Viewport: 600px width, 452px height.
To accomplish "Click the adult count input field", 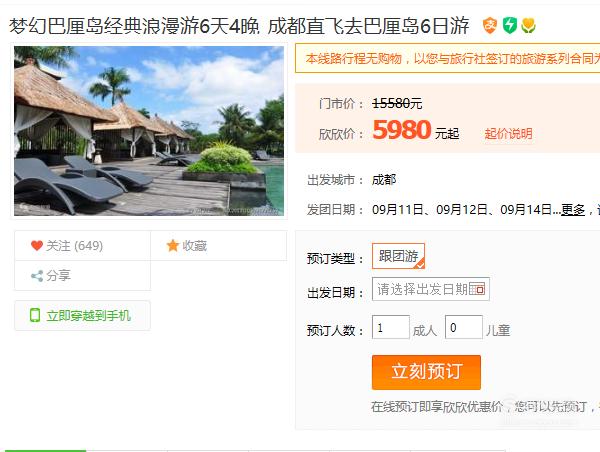I will point(391,327).
